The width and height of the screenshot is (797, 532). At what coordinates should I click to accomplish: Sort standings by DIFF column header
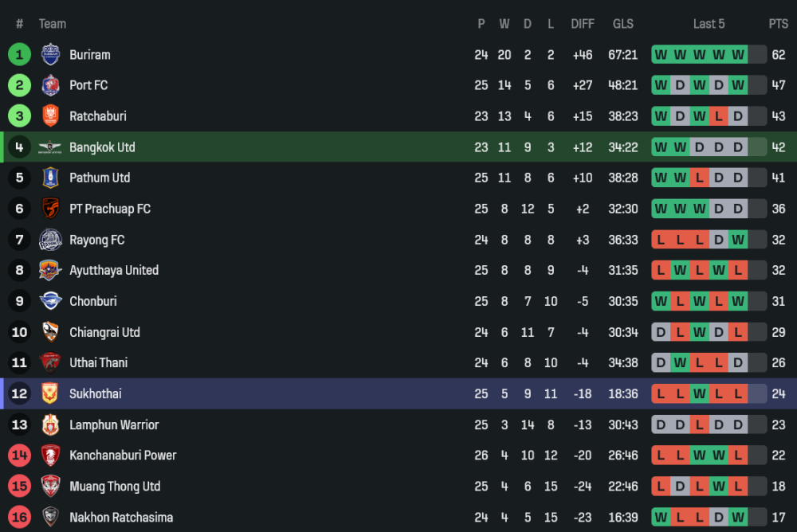583,24
